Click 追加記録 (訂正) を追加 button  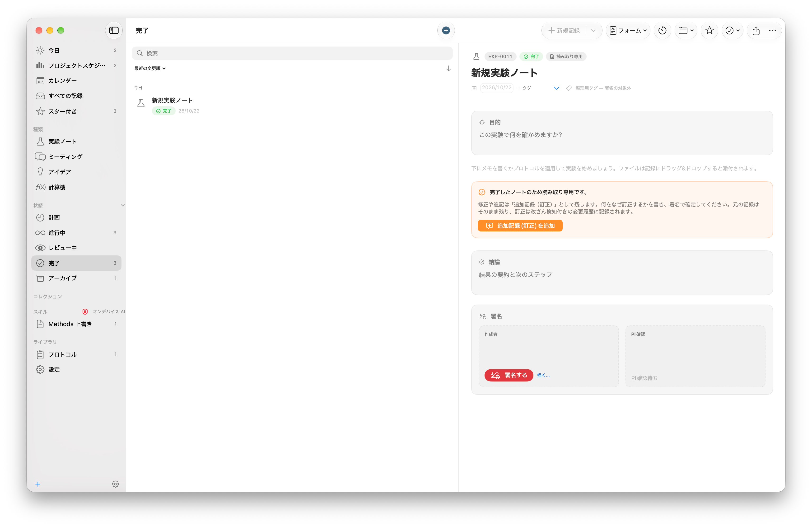pyautogui.click(x=520, y=226)
